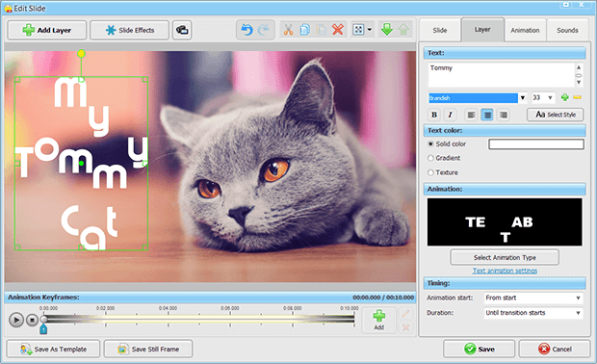This screenshot has width=597, height=364.
Task: Click the timeline playhead knob at start
Action: click(x=44, y=319)
